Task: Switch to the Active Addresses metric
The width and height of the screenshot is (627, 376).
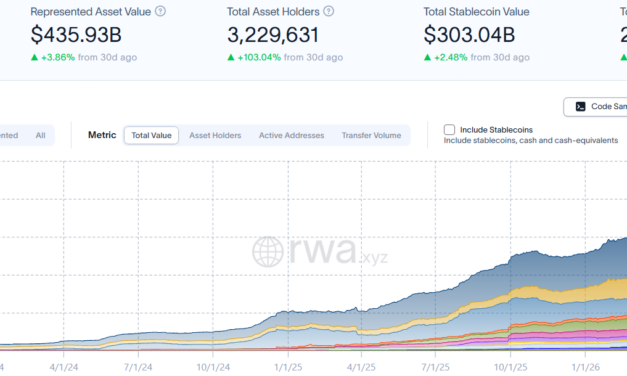Action: 292,135
